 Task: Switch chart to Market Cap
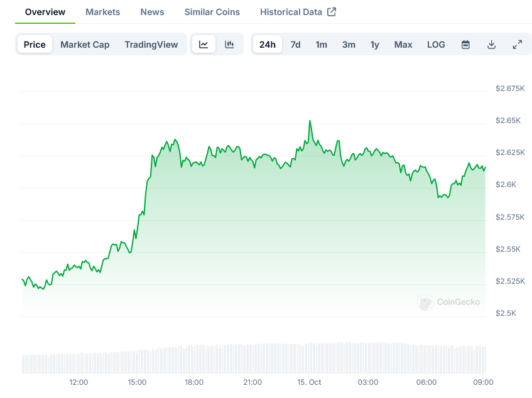[x=85, y=45]
